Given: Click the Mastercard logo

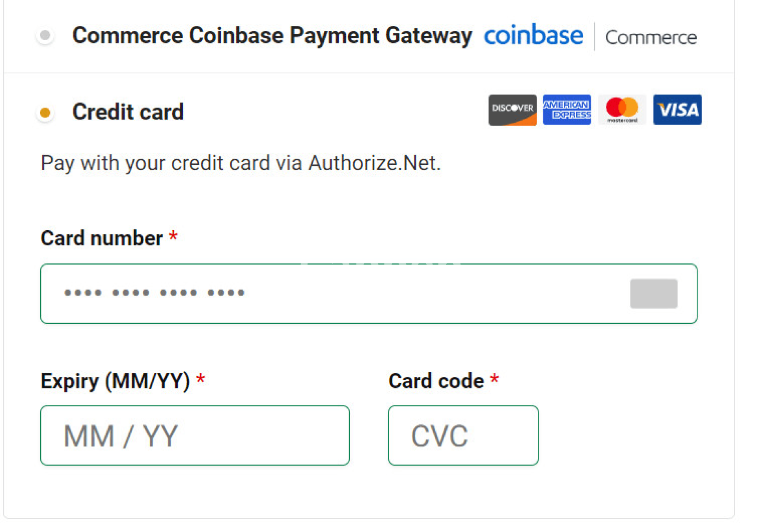Looking at the screenshot, I should tap(622, 110).
